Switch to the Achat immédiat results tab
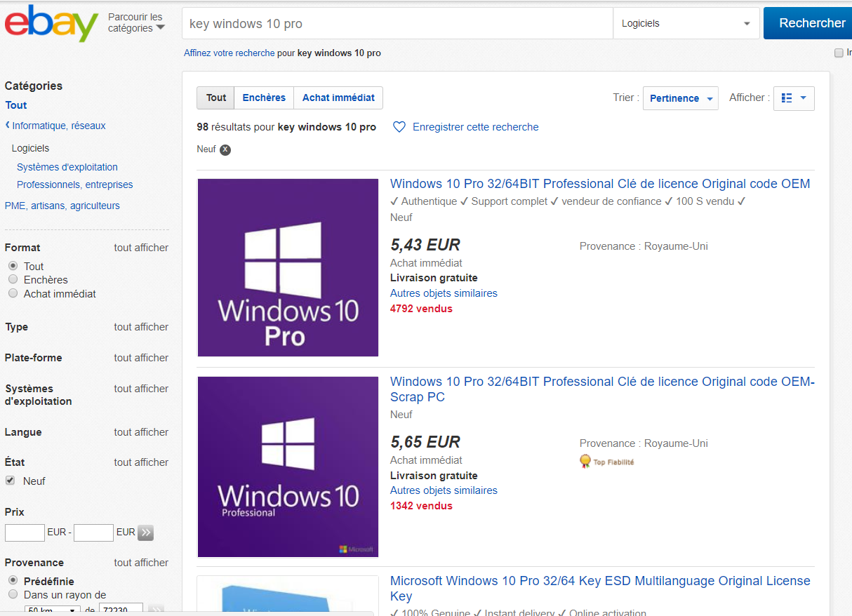 pos(338,98)
